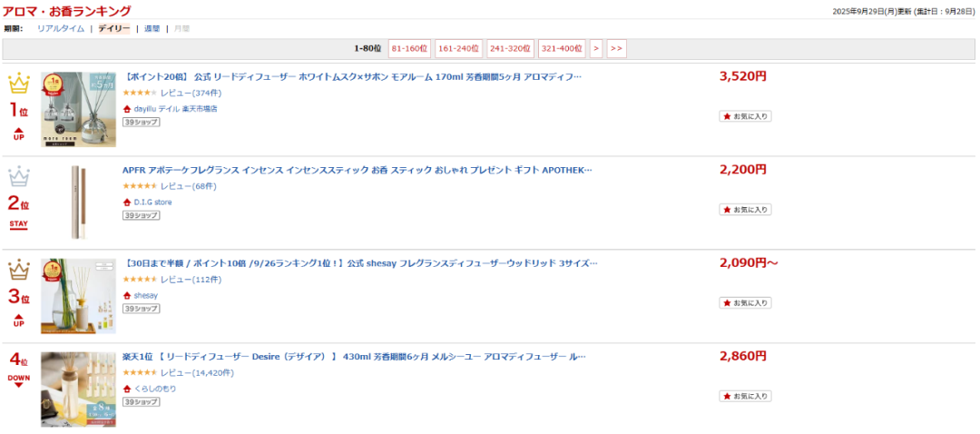
Task: Add the 3,520円 diffuser to お気に入り
Action: coord(745,116)
